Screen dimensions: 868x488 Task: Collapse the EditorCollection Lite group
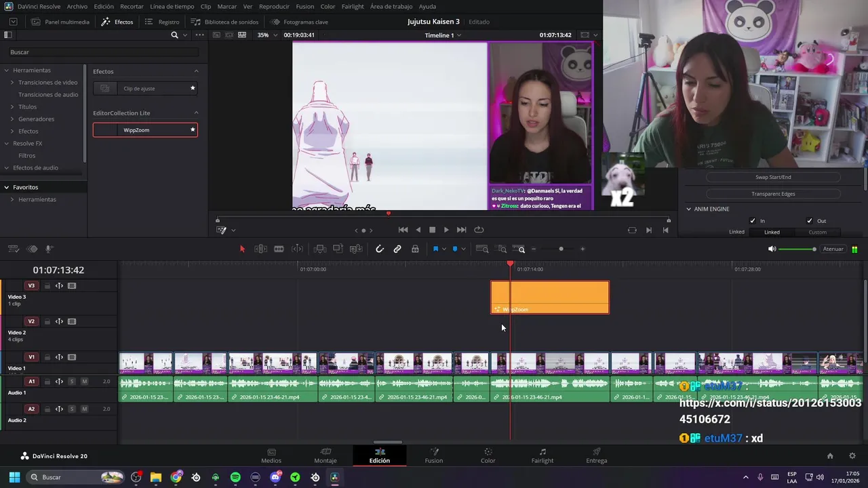coord(197,113)
